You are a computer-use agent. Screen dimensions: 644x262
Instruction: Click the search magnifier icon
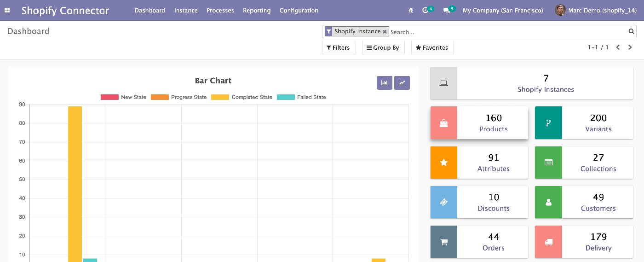coord(632,31)
